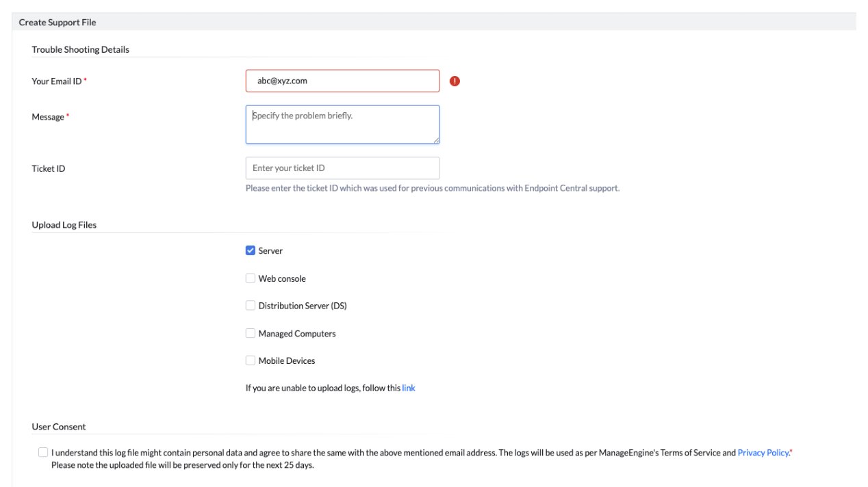Click the Create Support File header bar
This screenshot has height=487, width=868.
(57, 22)
